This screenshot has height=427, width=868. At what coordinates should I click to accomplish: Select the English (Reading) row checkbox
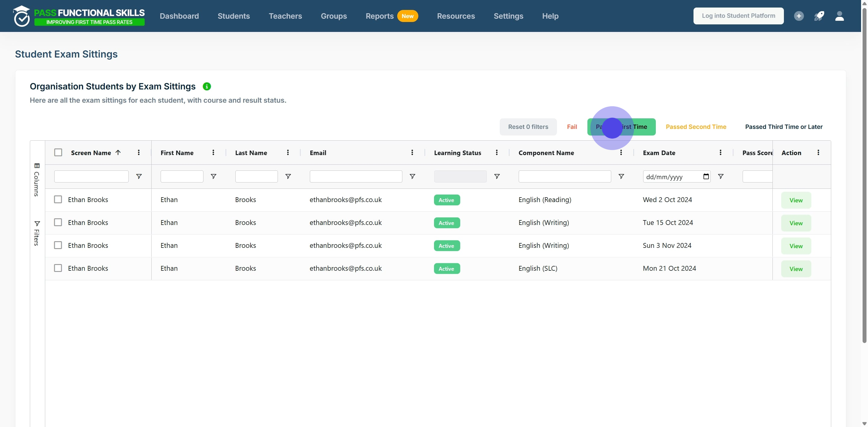point(58,200)
